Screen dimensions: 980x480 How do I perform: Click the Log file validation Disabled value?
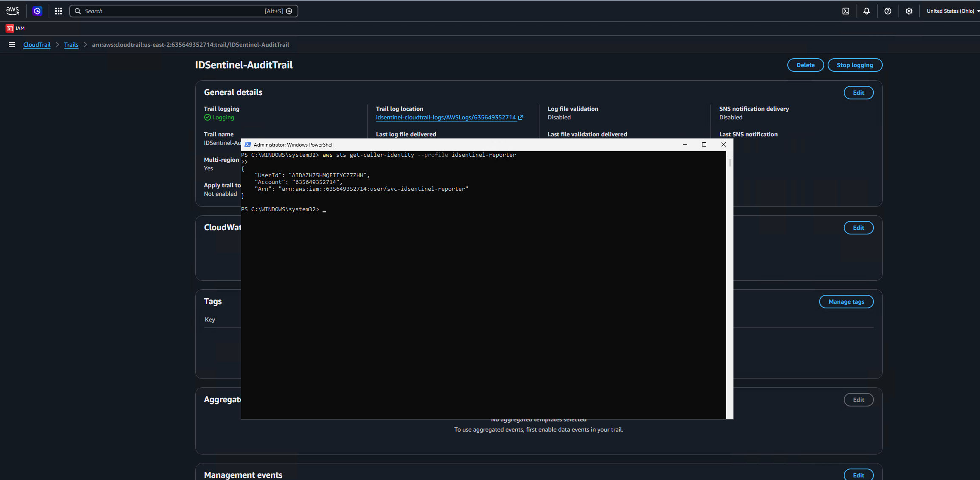point(559,117)
